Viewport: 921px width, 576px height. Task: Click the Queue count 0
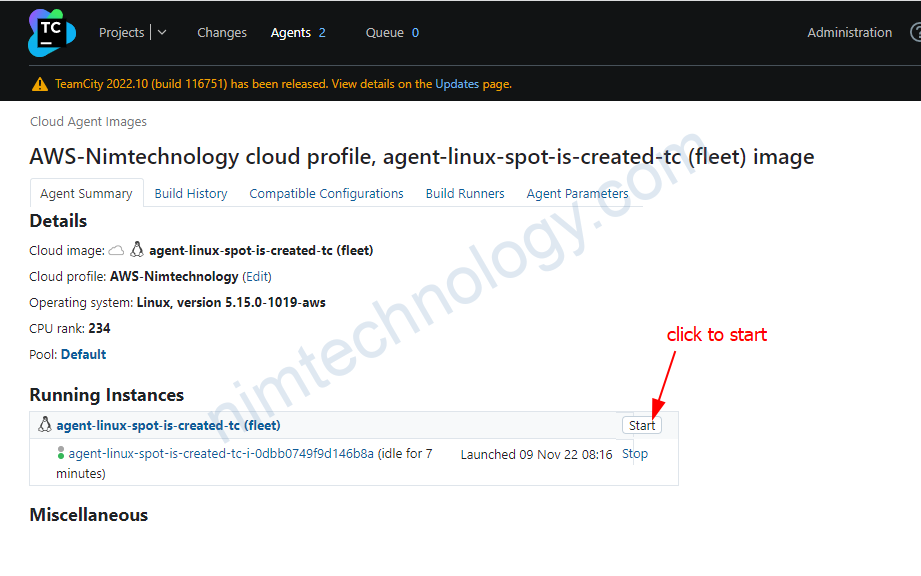(x=415, y=32)
